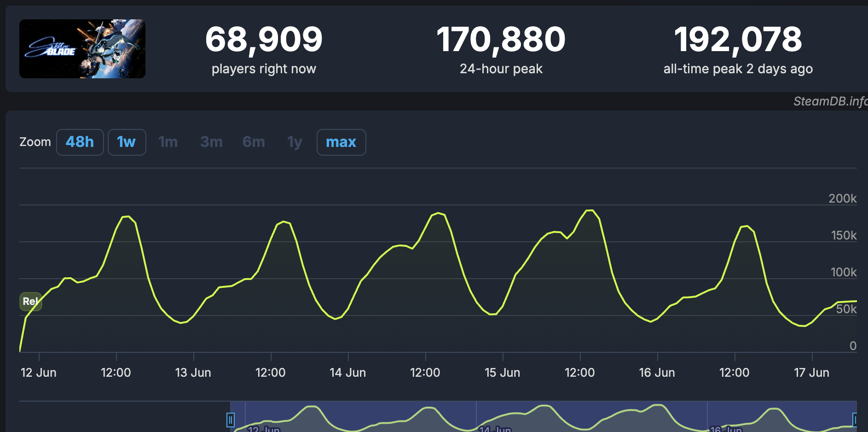Click 'all-time peak 2 days ago' label
The width and height of the screenshot is (868, 432).
(738, 69)
